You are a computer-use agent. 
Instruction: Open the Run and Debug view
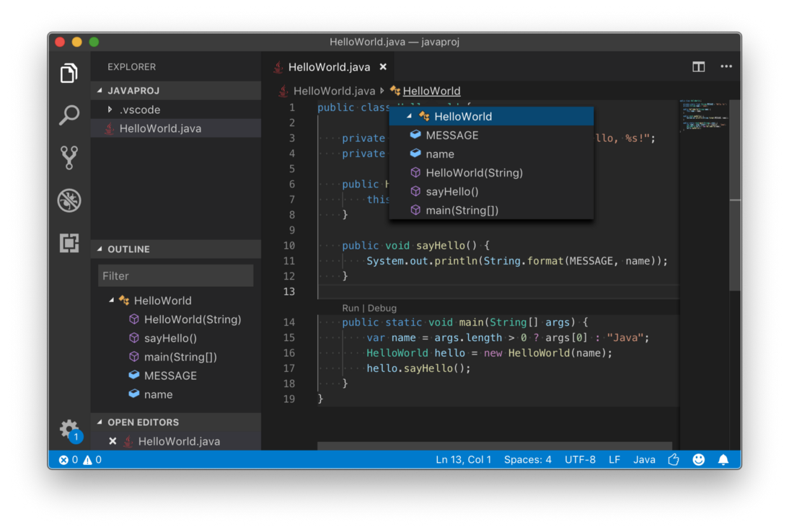point(69,200)
